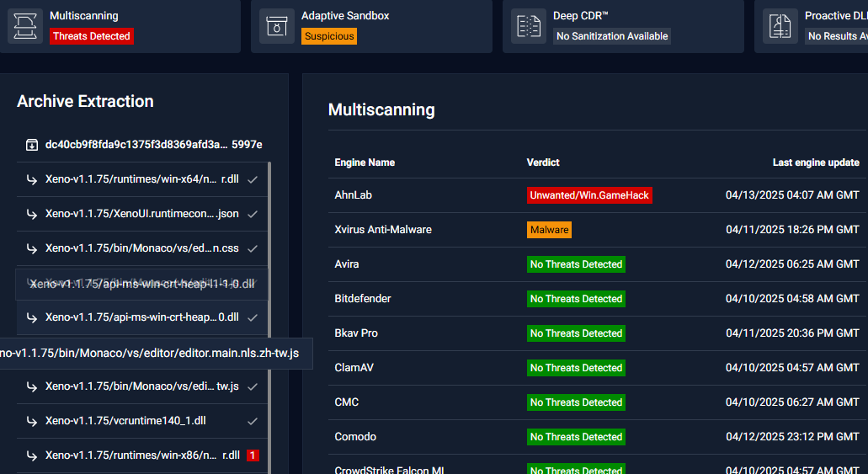Viewport: 868px width, 474px height.
Task: Click checkmark on XenoUI.runtimecon json row
Action: [x=253, y=214]
